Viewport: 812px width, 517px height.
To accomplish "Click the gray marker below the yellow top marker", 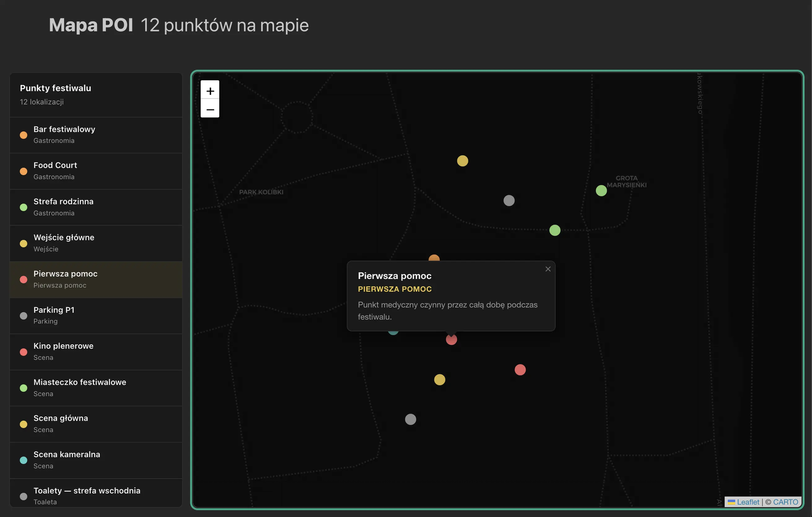I will pyautogui.click(x=509, y=200).
